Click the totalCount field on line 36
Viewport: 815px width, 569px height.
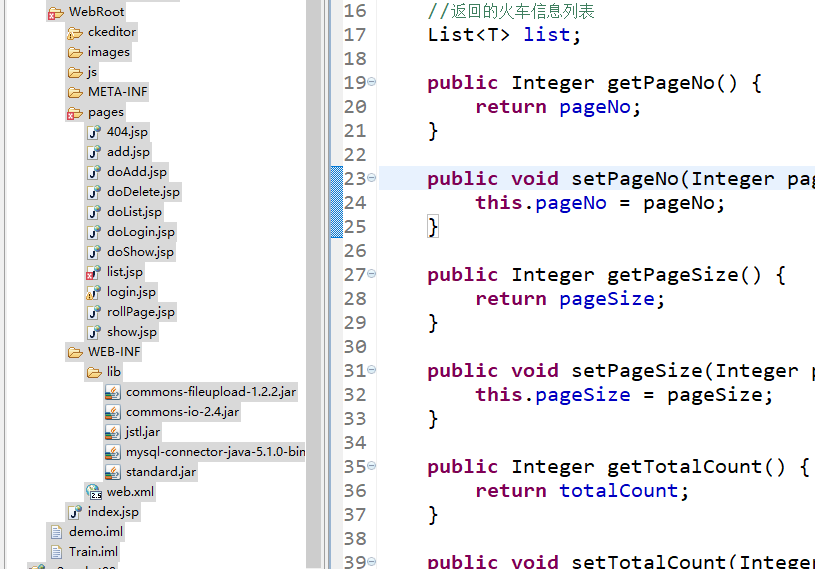click(x=619, y=491)
